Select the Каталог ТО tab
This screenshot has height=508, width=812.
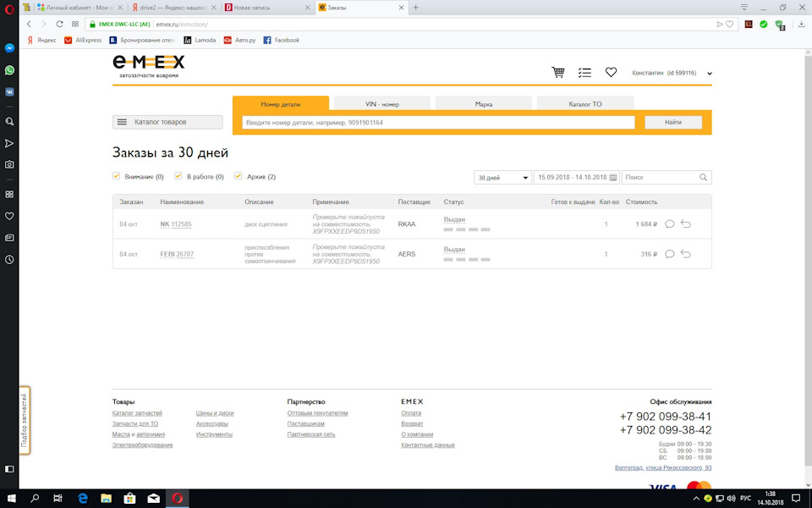pos(585,103)
